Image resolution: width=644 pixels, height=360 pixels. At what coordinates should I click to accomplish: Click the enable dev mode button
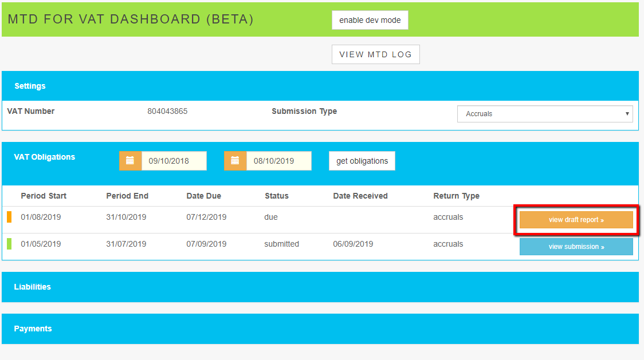370,20
